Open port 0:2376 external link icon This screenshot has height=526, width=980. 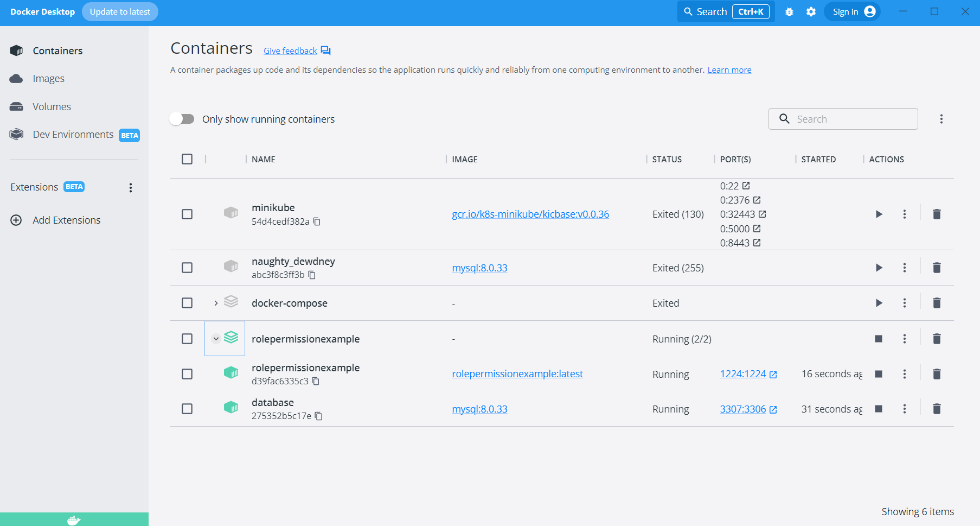click(757, 200)
